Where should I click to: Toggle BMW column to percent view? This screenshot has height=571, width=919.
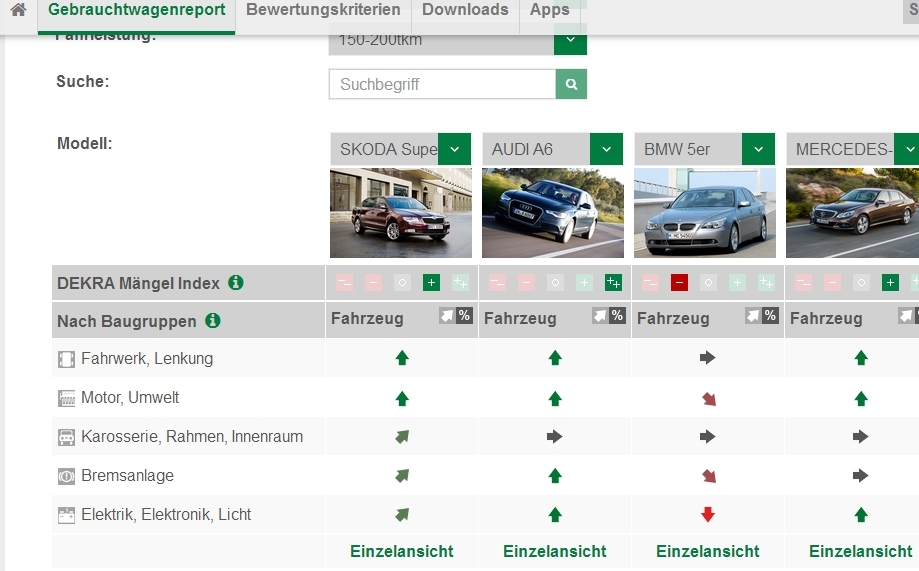coord(770,316)
